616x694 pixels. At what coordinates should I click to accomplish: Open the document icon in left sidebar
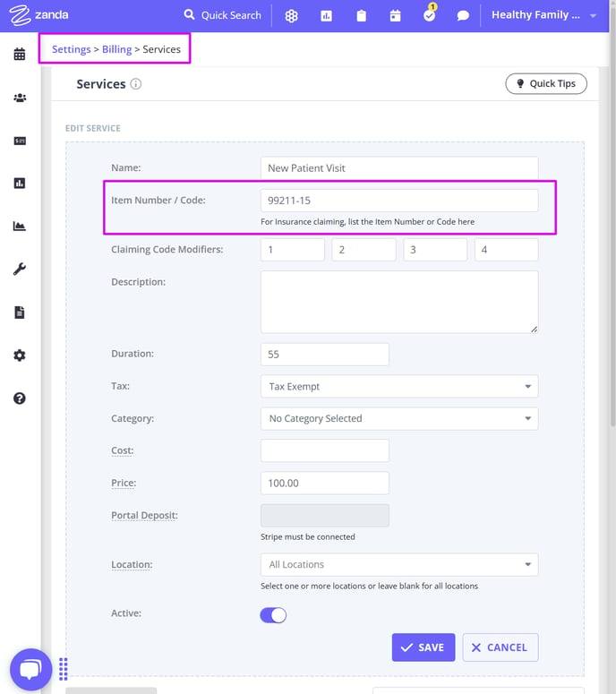[20, 313]
